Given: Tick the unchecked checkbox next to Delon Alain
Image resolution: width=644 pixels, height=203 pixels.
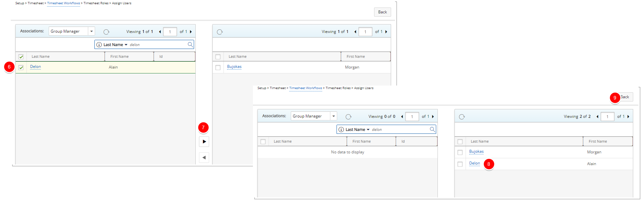Looking at the screenshot, I should coord(460,164).
